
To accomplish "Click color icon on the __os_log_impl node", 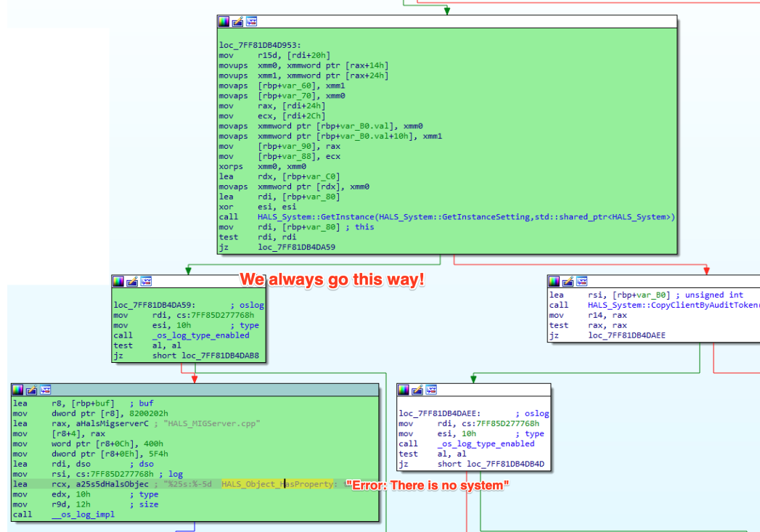I will (x=17, y=390).
